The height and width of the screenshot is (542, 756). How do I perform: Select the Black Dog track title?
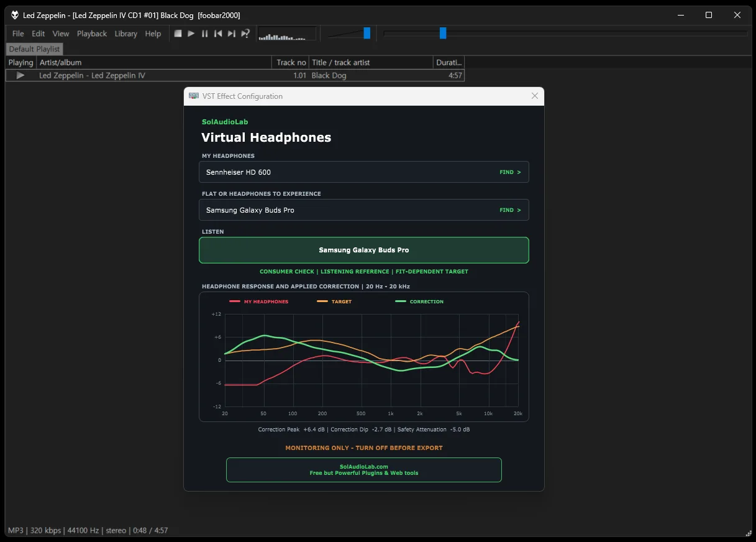click(329, 75)
